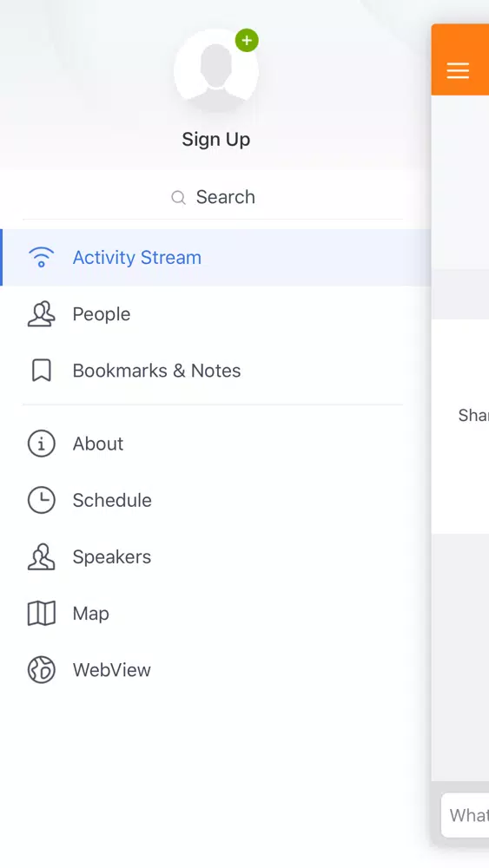Click the bookmark icon
This screenshot has width=489, height=868.
pyautogui.click(x=42, y=371)
